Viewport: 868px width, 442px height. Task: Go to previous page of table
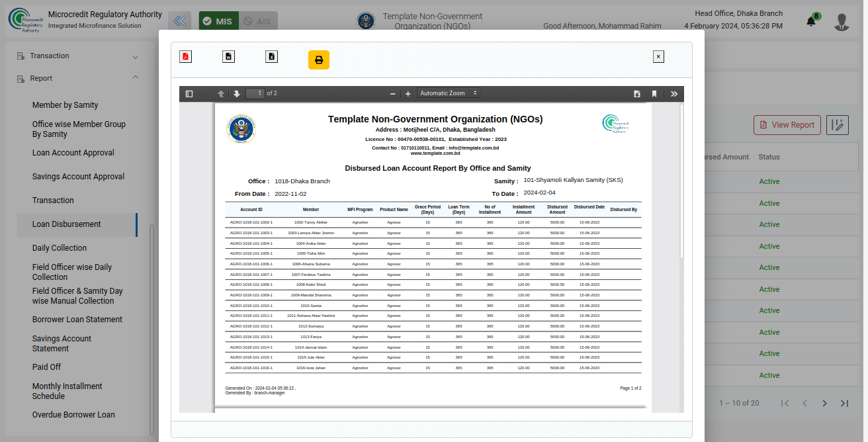coord(805,403)
